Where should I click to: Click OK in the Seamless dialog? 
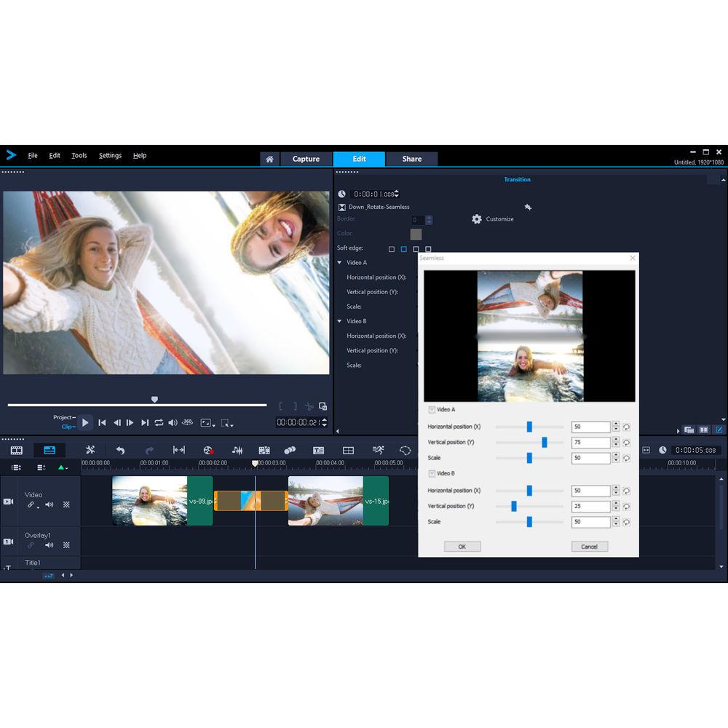point(462,546)
